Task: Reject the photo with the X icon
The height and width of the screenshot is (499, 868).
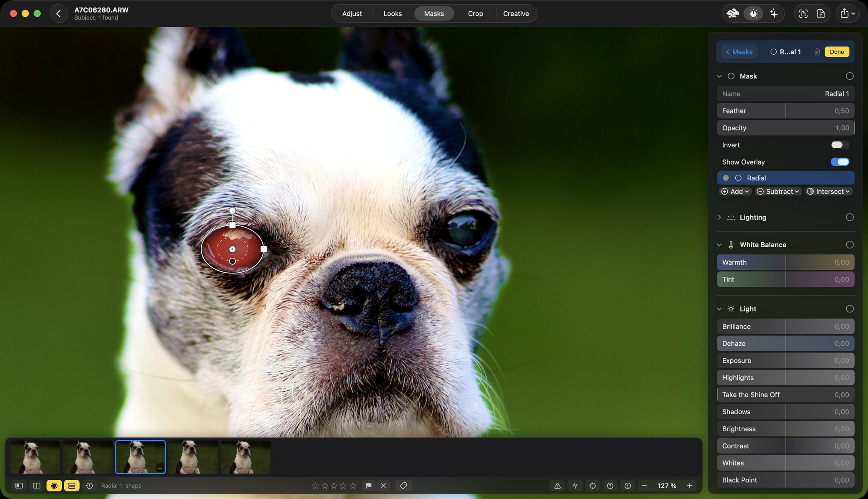Action: coord(383,486)
